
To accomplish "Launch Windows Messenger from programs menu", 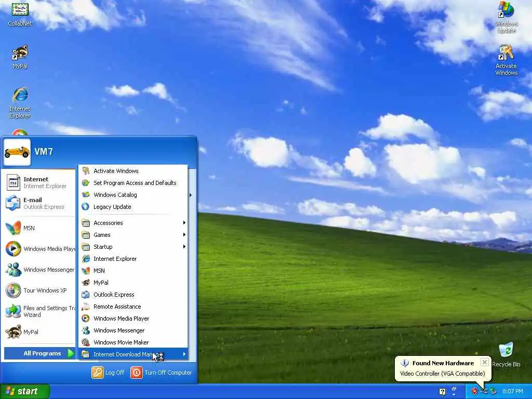I will [133, 330].
